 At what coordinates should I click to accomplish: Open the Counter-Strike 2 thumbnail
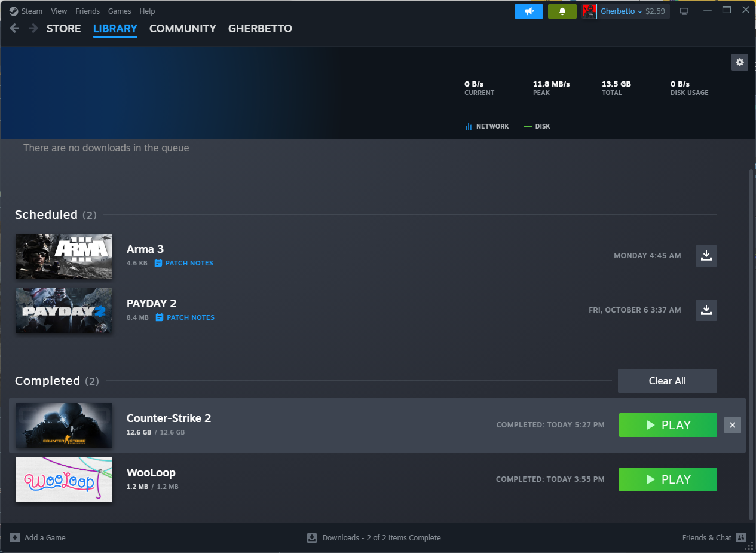point(64,425)
